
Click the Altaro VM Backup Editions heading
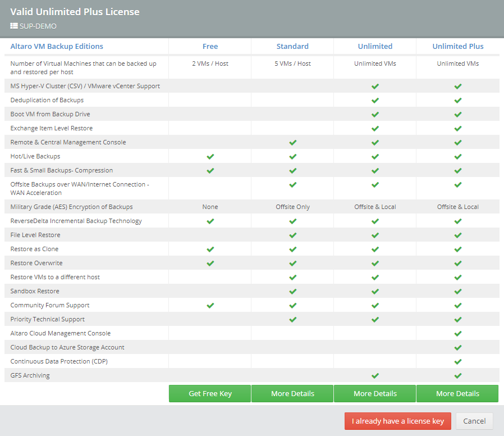tap(57, 46)
